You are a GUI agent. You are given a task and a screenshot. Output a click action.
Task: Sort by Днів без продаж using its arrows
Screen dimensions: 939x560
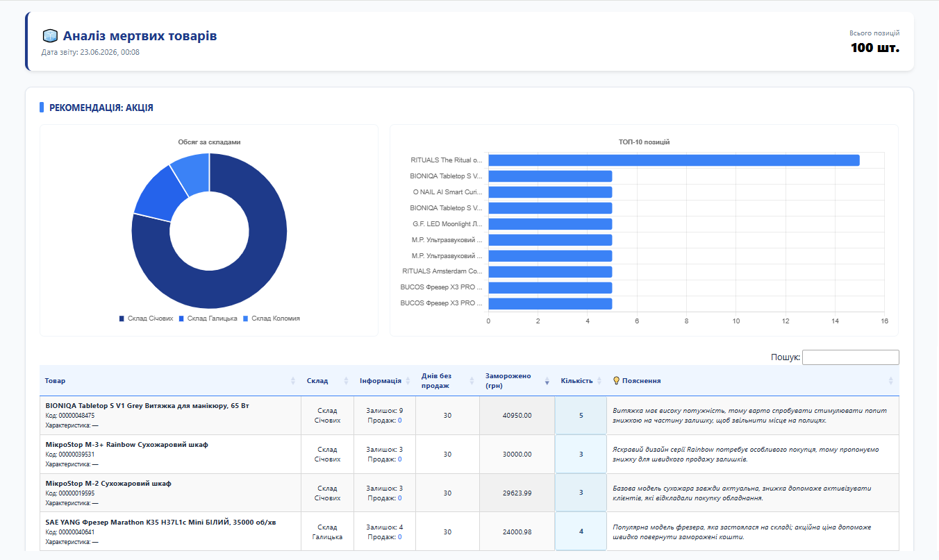472,381
